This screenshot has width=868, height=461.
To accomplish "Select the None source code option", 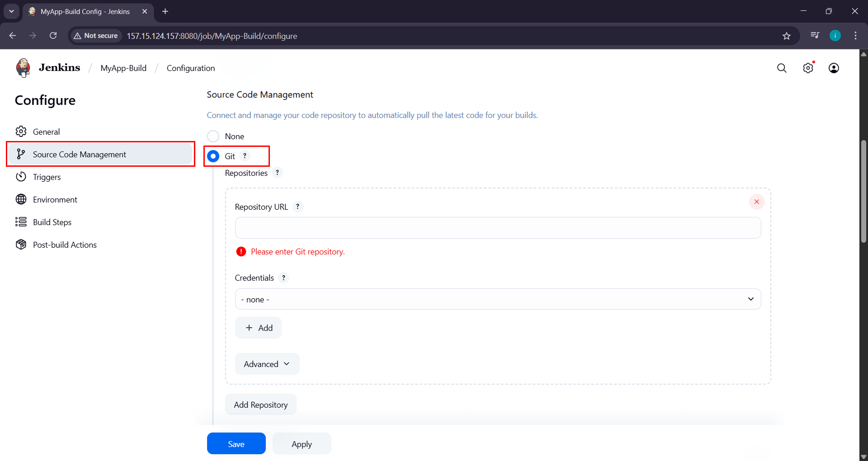I will coord(213,136).
